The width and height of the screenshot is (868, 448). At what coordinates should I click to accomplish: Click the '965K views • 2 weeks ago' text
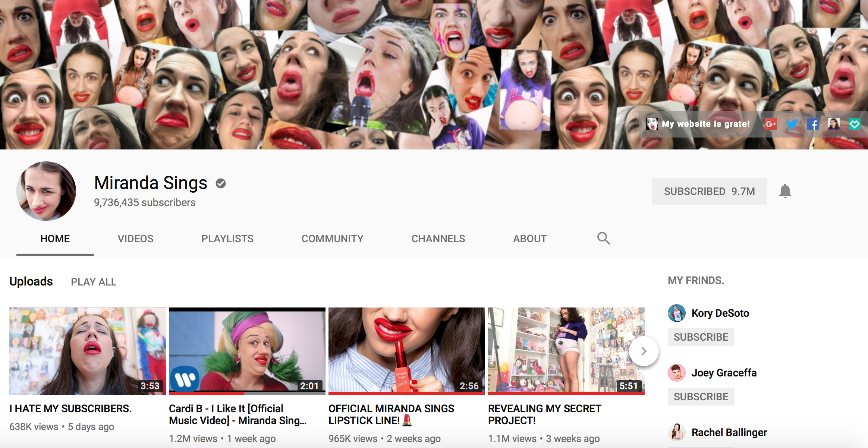click(384, 439)
